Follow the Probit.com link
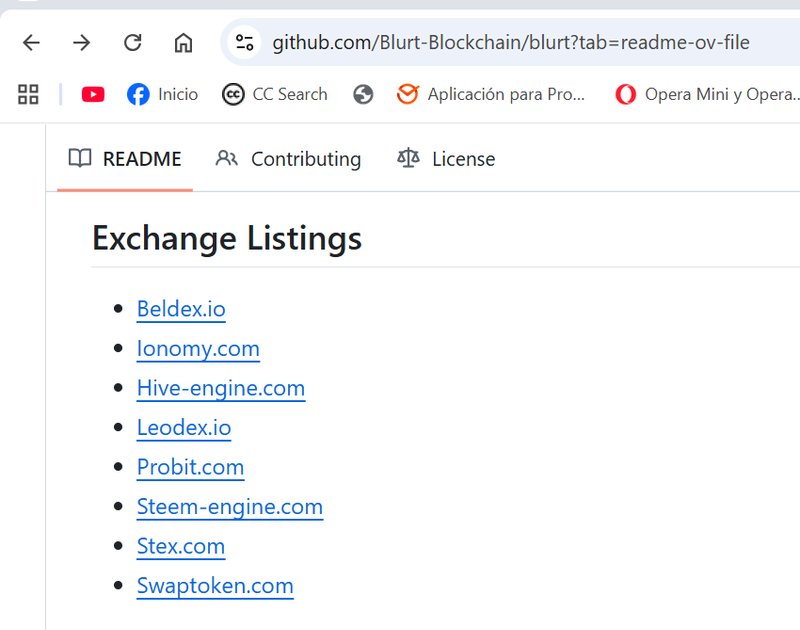This screenshot has width=800, height=630. click(x=190, y=467)
